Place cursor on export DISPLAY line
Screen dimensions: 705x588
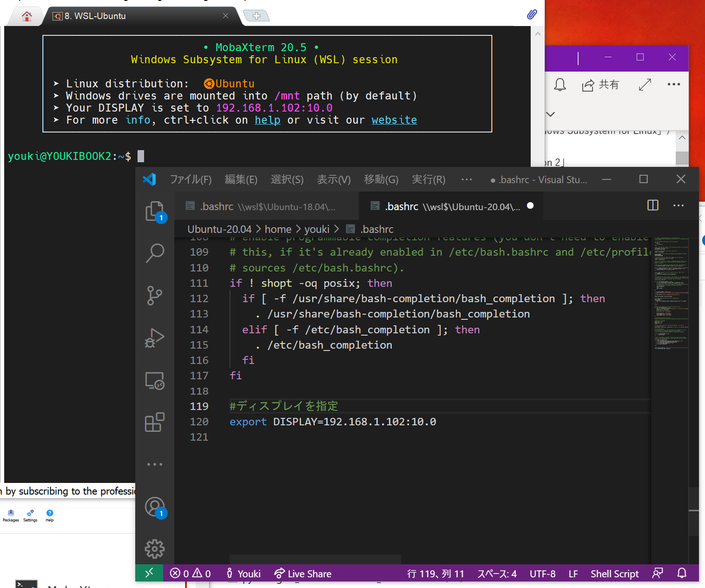click(333, 422)
